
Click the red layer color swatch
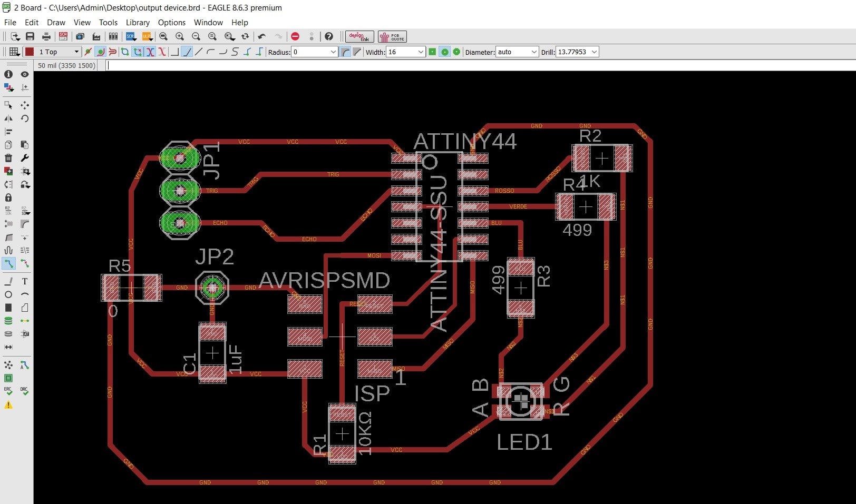(x=30, y=52)
